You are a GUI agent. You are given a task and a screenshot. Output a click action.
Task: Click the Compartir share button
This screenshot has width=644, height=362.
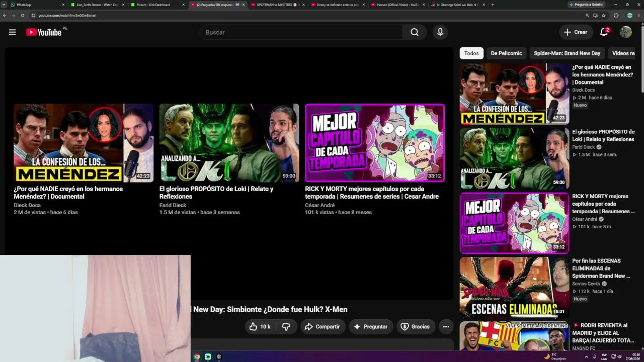click(323, 327)
